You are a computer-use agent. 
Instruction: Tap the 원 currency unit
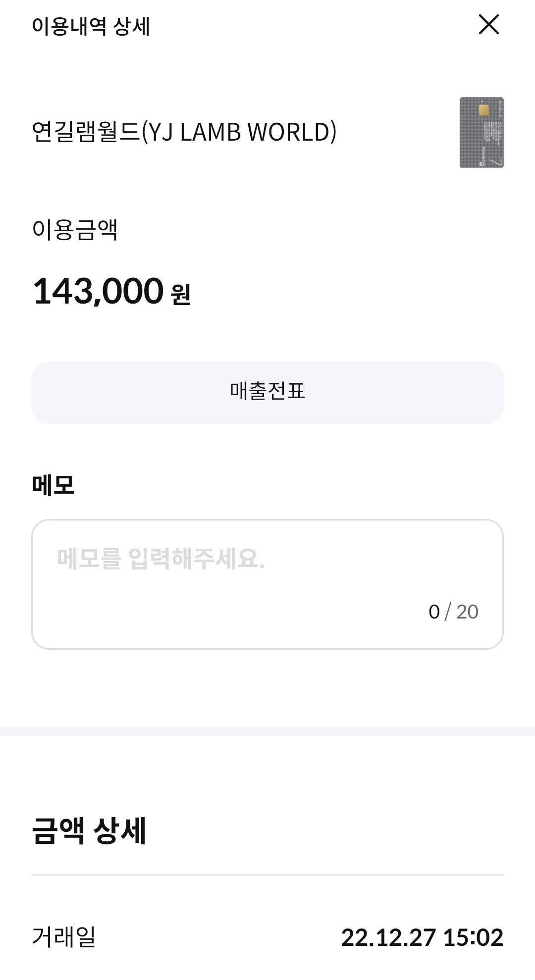(x=180, y=294)
